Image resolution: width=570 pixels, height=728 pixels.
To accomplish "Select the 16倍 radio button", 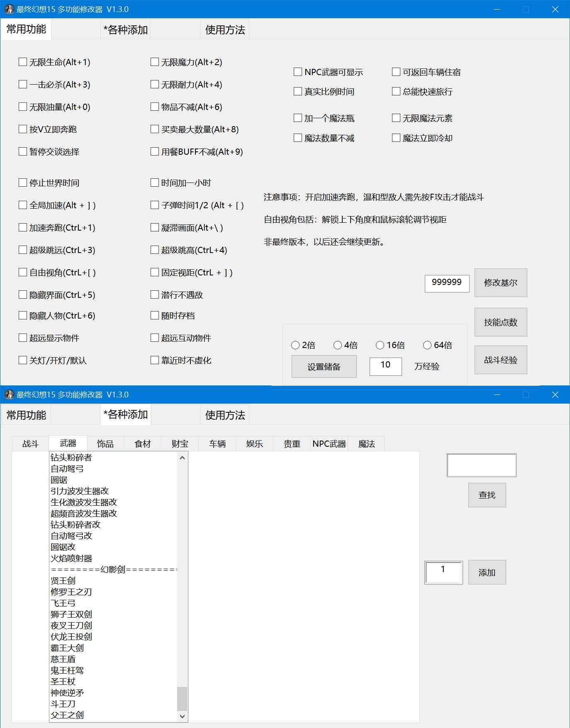I will 380,345.
